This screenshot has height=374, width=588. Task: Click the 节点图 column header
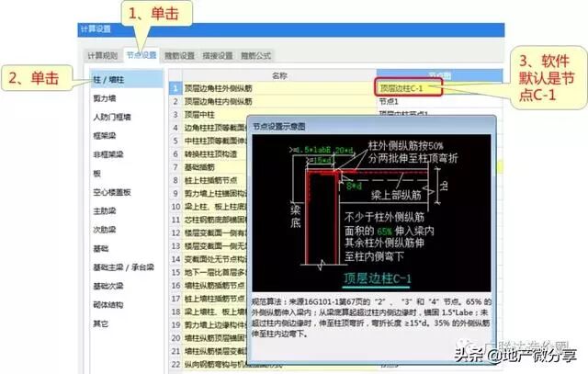[439, 75]
